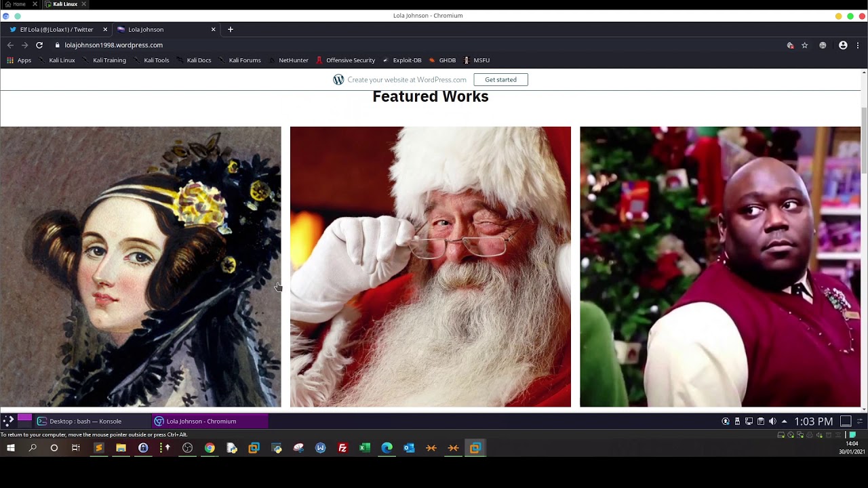The width and height of the screenshot is (868, 488).
Task: Open Exploit-DB bookmark
Action: pyautogui.click(x=402, y=60)
